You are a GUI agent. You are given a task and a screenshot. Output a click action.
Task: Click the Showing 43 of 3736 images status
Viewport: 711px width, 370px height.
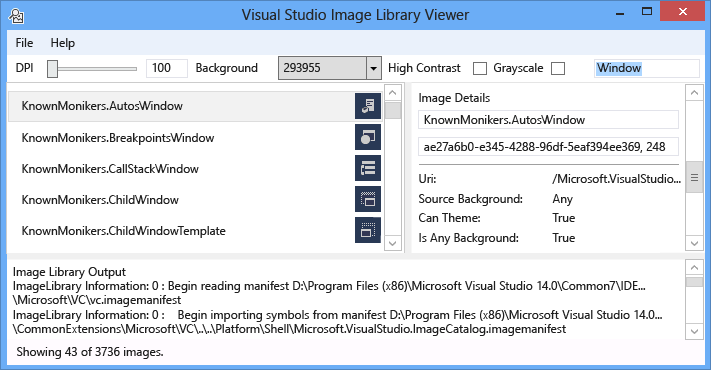pos(90,352)
